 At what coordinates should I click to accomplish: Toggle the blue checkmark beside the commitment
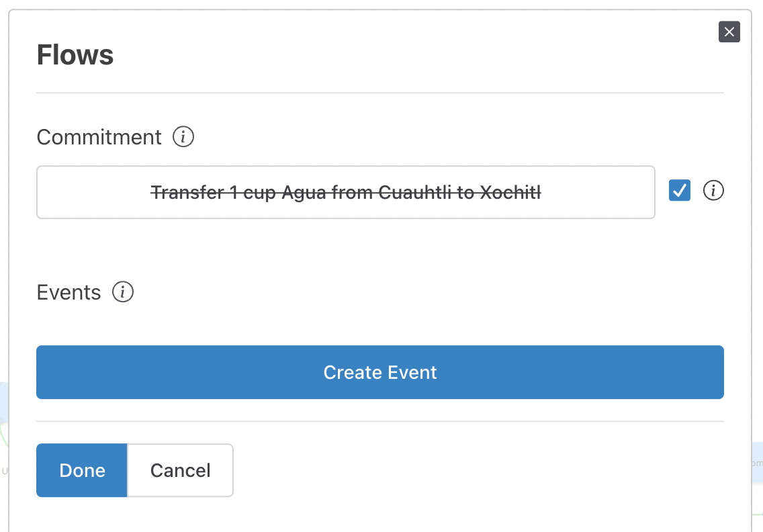679,190
